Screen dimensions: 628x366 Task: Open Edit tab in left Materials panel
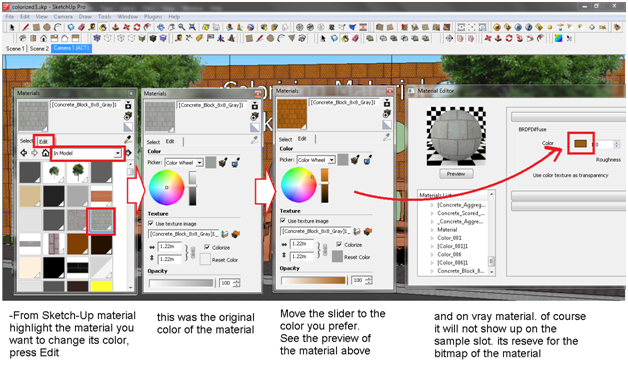click(43, 141)
